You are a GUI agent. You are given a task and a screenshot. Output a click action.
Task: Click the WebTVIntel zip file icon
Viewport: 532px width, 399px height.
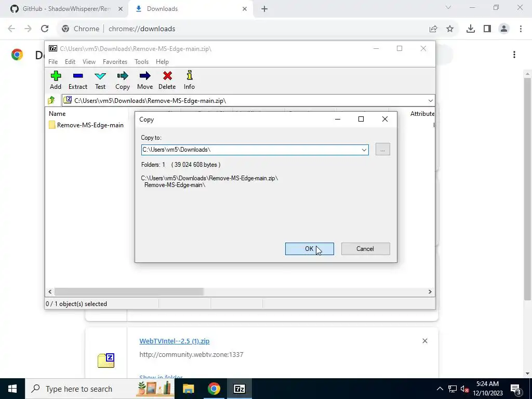tap(106, 361)
